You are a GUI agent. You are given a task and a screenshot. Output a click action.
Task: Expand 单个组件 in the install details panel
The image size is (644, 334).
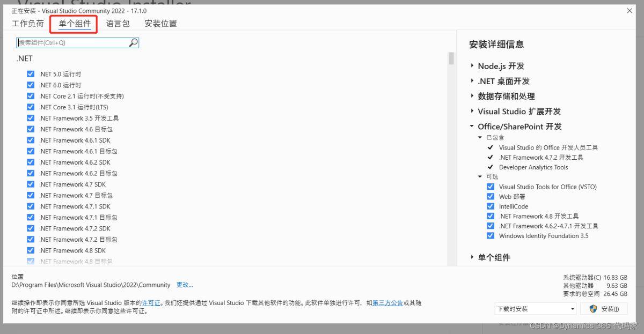[x=472, y=257]
